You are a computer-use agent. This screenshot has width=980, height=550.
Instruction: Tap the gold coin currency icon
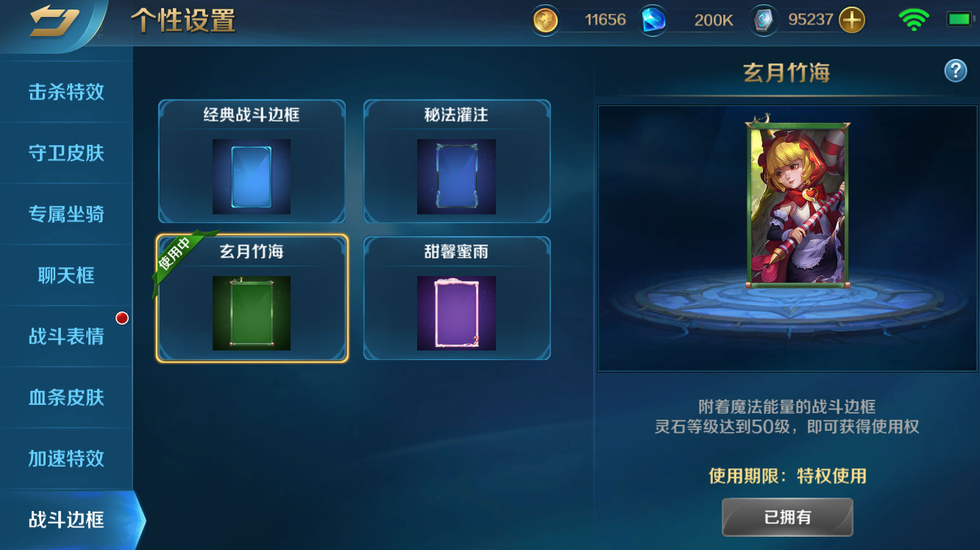[546, 21]
